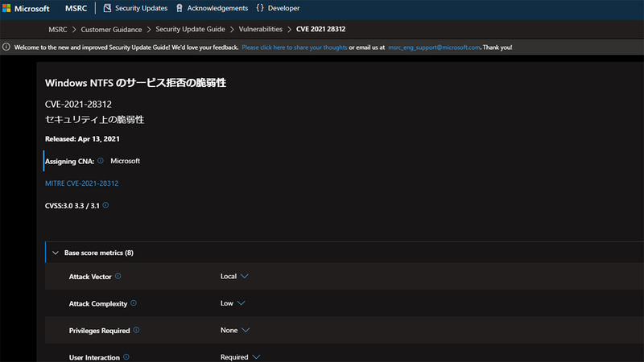Image resolution: width=644 pixels, height=362 pixels.
Task: Click Vulnerabilities breadcrumb
Action: coord(260,29)
